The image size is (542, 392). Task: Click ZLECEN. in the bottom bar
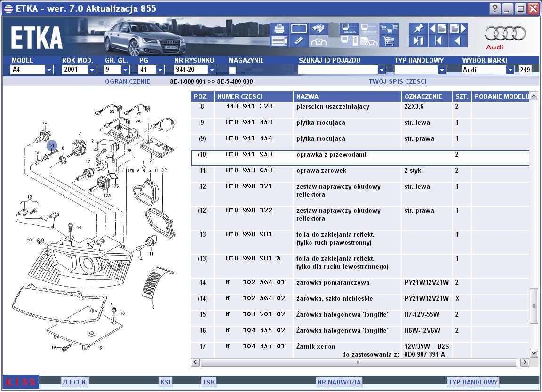pos(75,382)
